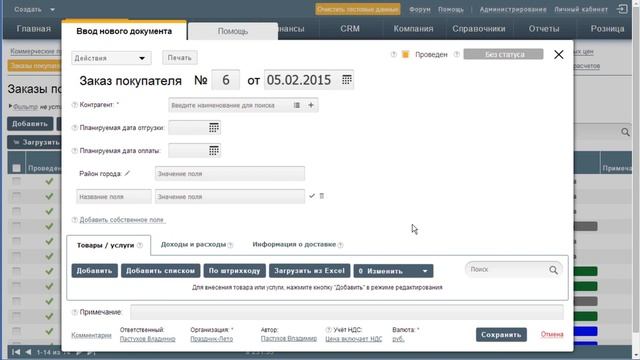Image resolution: width=640 pixels, height=360 pixels.
Task: Open calendar for planned payment date
Action: (214, 151)
